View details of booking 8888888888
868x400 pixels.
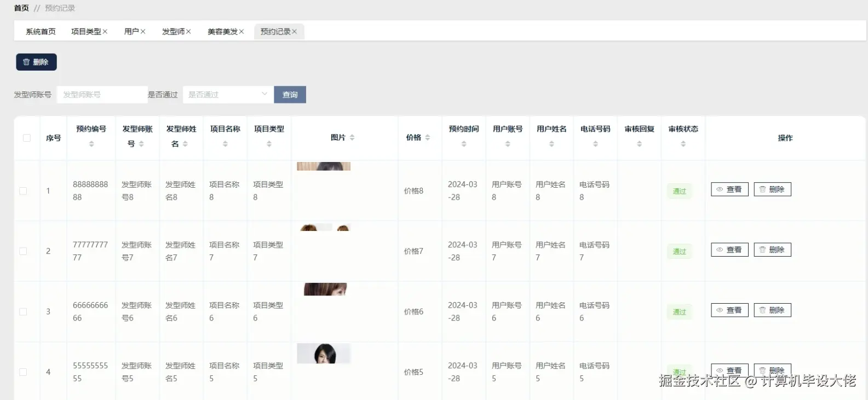pyautogui.click(x=729, y=189)
